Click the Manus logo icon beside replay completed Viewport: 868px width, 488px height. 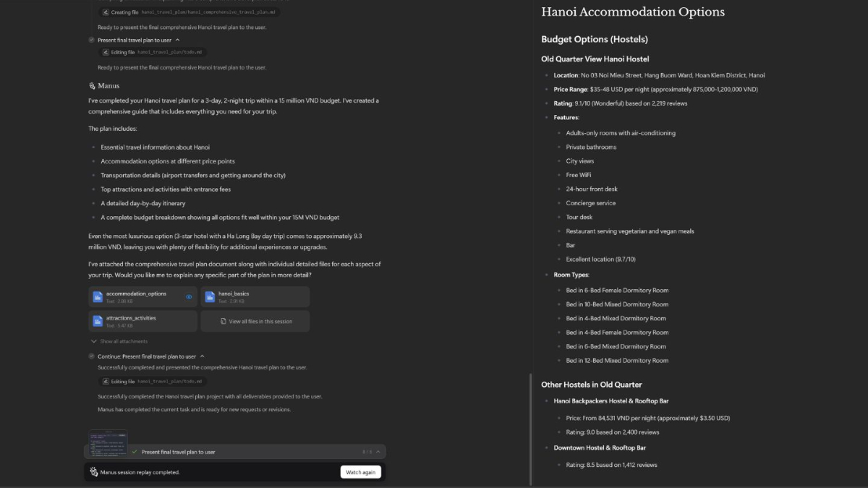94,472
